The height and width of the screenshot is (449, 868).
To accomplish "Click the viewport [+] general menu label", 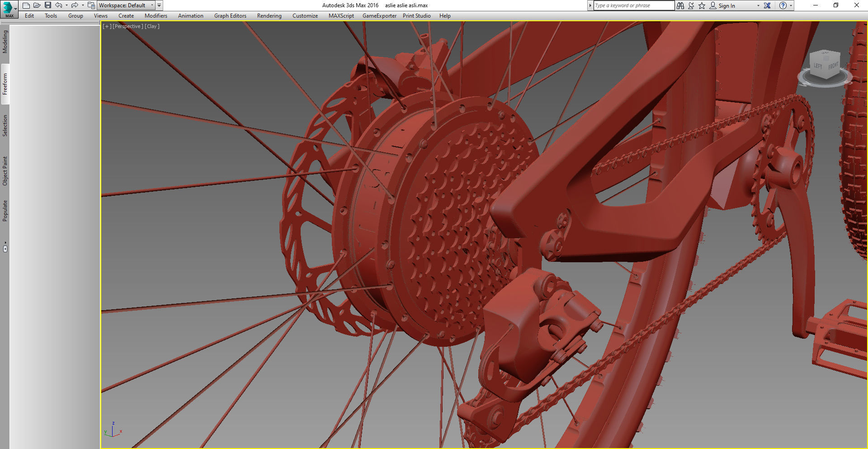I will (107, 26).
